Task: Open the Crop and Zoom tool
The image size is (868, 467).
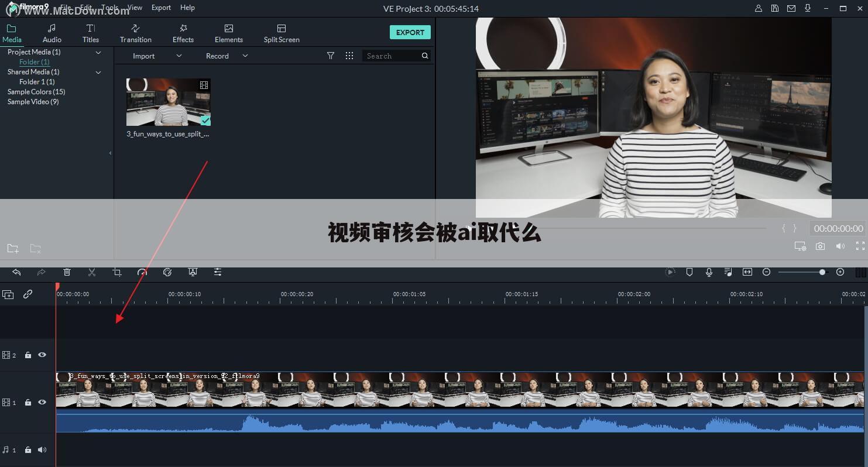Action: coord(117,272)
